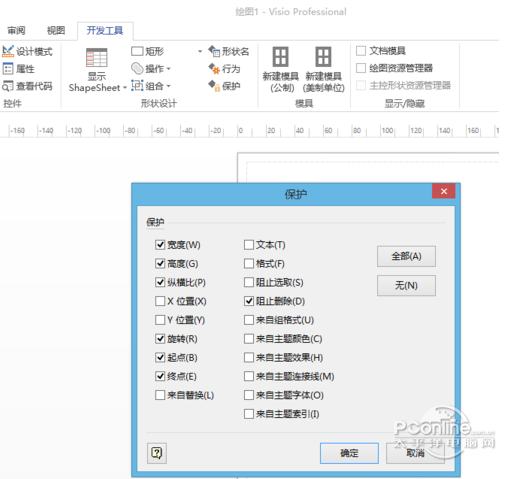Screen dimensions: 514x479
Task: Click the 操作 (Operations) icon
Action: click(x=137, y=69)
